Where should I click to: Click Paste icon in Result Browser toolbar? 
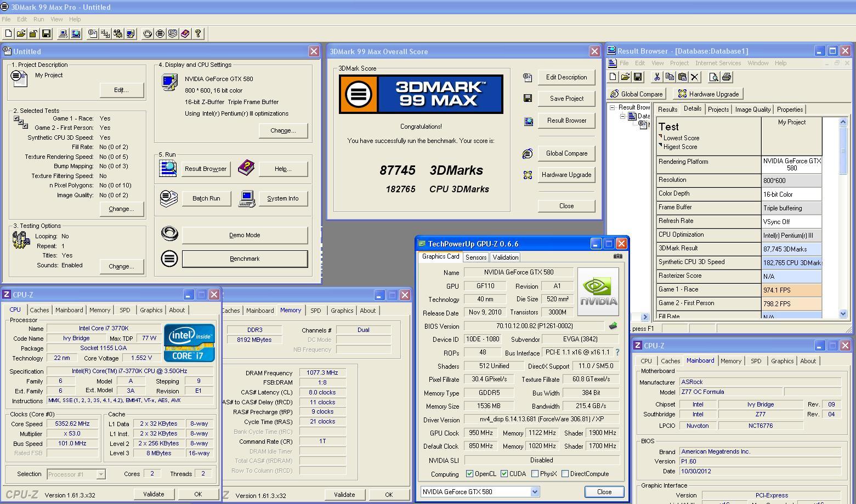682,77
